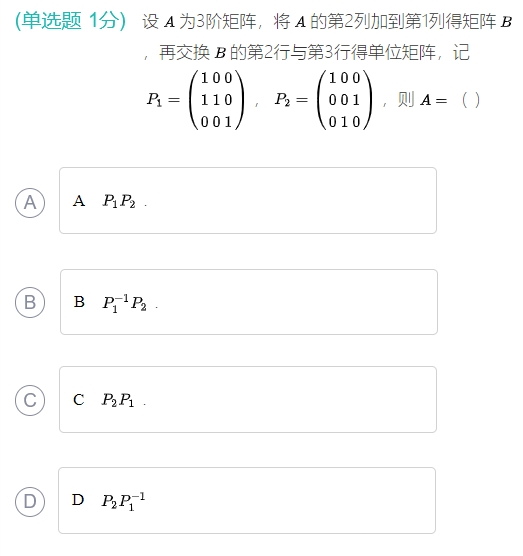This screenshot has height=556, width=523.
Task: Click the letter D inside the fourth answer box
Action: click(78, 500)
